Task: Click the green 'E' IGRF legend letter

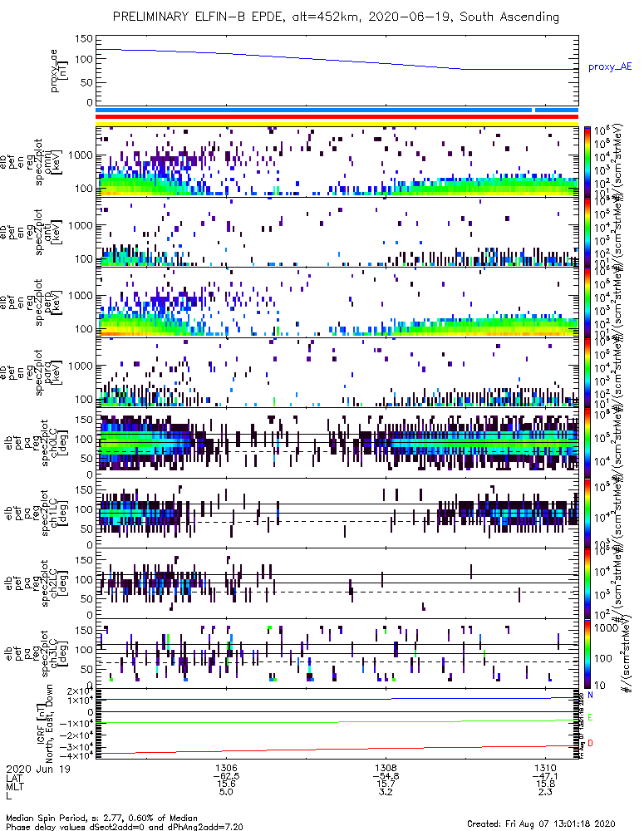Action: [591, 718]
